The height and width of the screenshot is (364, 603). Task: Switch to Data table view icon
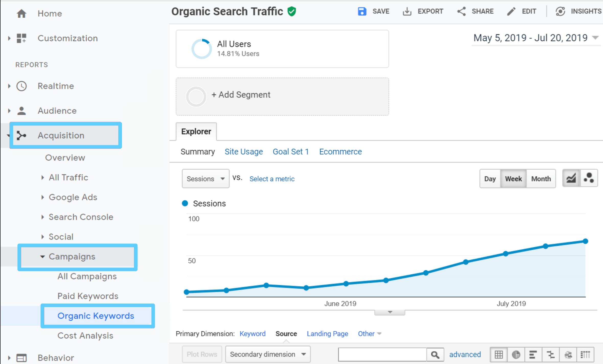pos(499,355)
